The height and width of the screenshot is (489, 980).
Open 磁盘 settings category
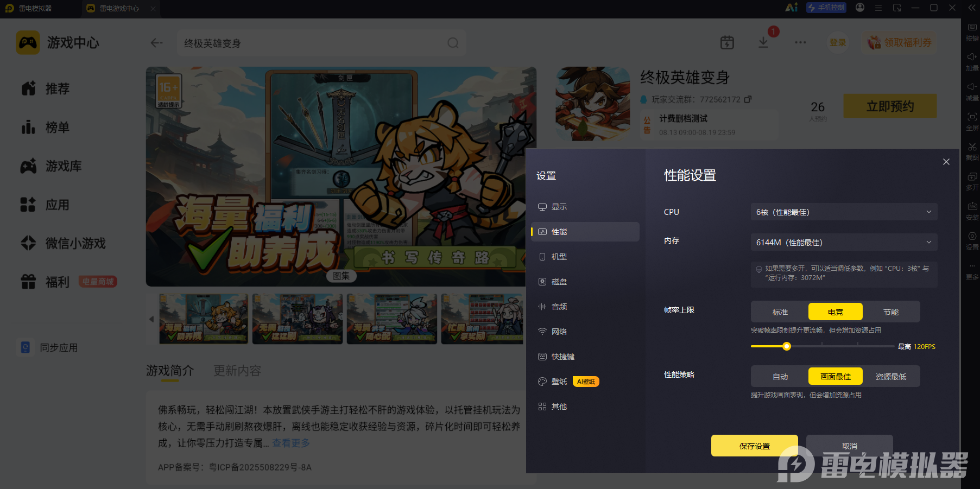click(x=585, y=282)
